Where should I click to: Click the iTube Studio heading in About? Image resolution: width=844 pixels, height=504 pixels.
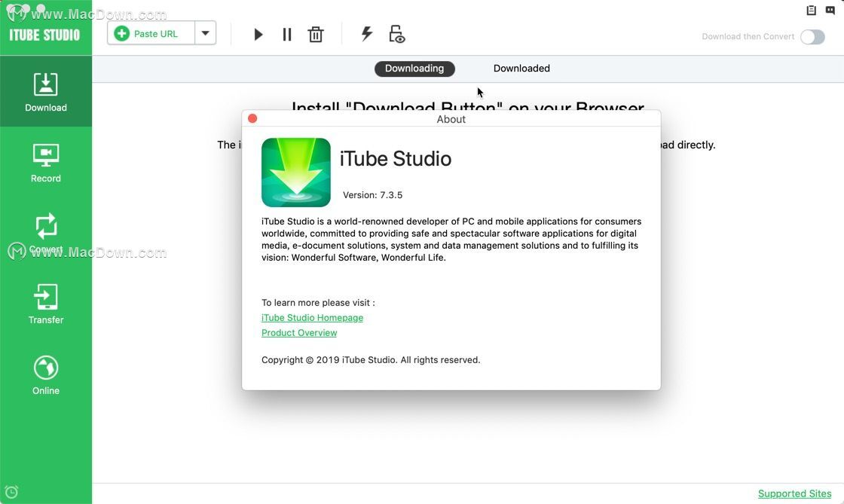click(396, 159)
